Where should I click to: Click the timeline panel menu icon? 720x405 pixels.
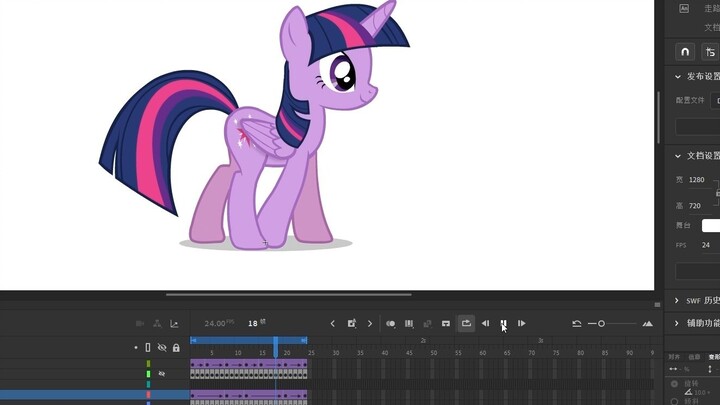(657, 304)
